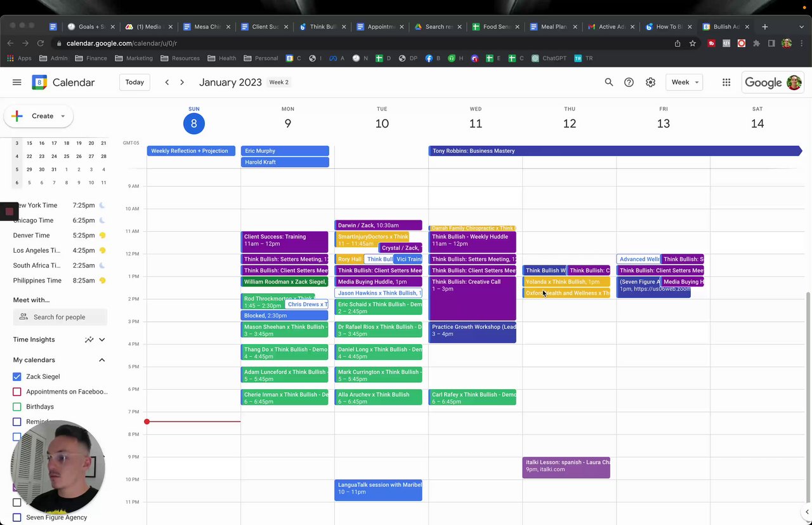Collapse the My calendars section

click(101, 360)
